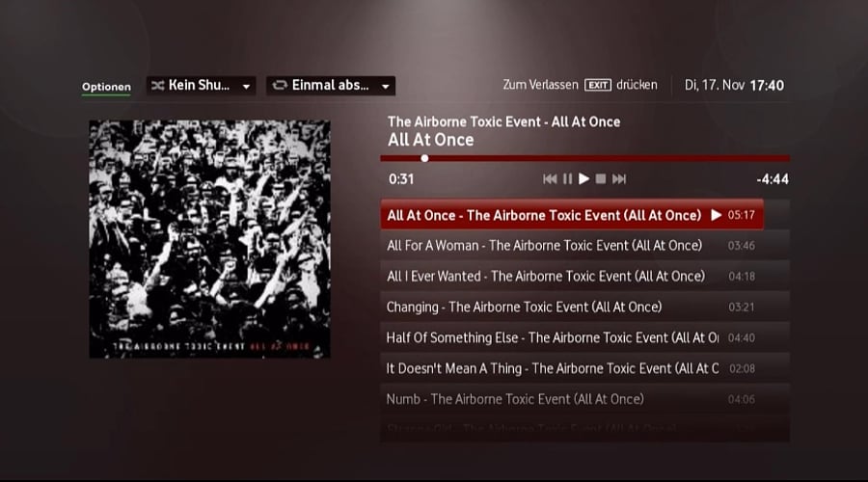Click the repeat icon beside Einmal abs...
Image resolution: width=868 pixels, height=482 pixels.
tap(280, 85)
